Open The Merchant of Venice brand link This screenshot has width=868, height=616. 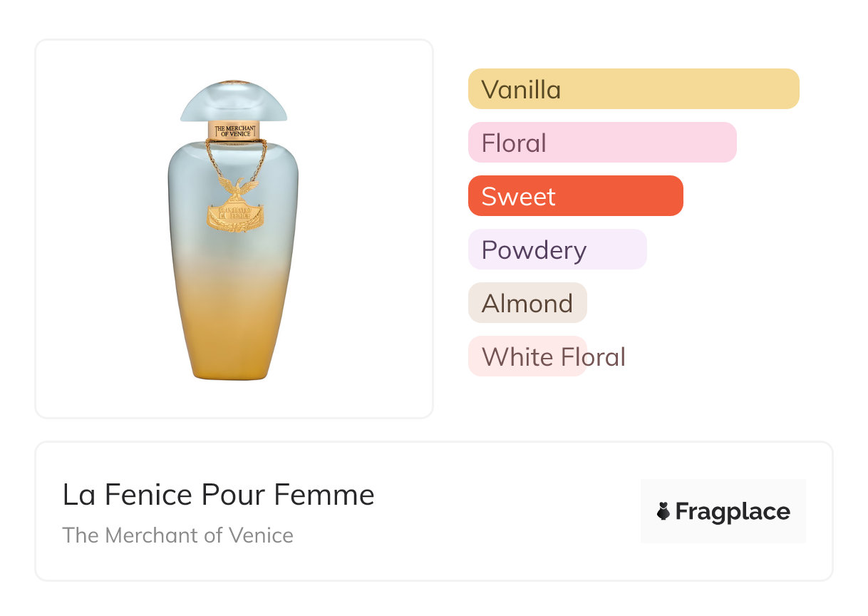pyautogui.click(x=177, y=535)
